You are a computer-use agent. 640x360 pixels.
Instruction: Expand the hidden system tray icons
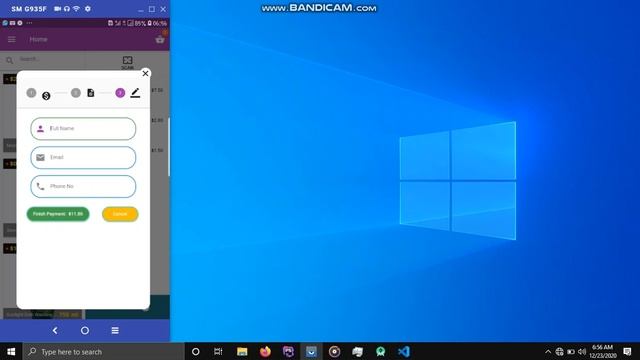coord(548,351)
